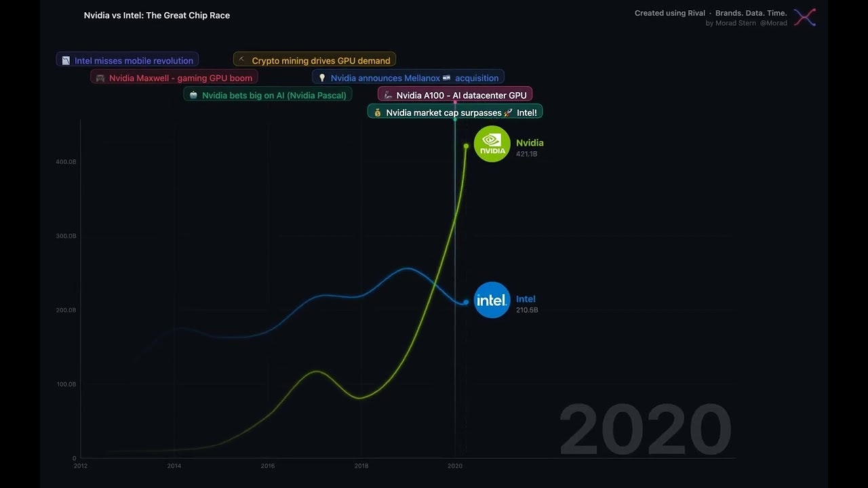Select the Nvidia market cap surpasses Intel annotation
Viewport: 868px width, 488px height.
coord(455,113)
